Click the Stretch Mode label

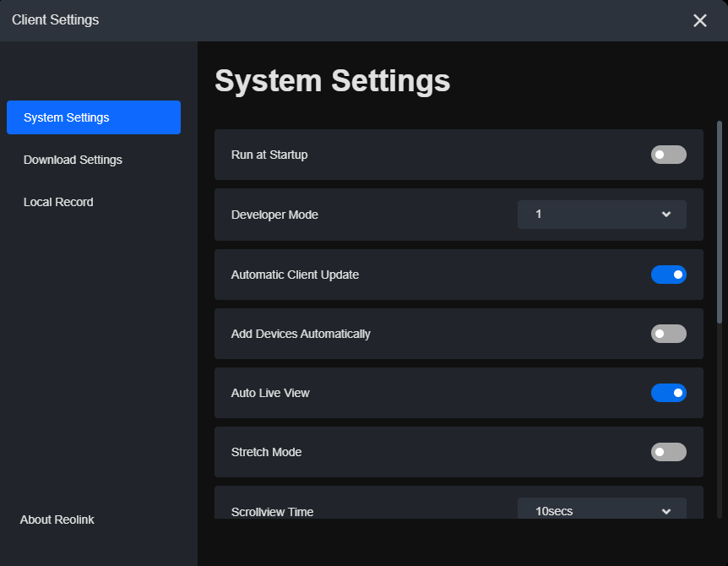pyautogui.click(x=267, y=452)
